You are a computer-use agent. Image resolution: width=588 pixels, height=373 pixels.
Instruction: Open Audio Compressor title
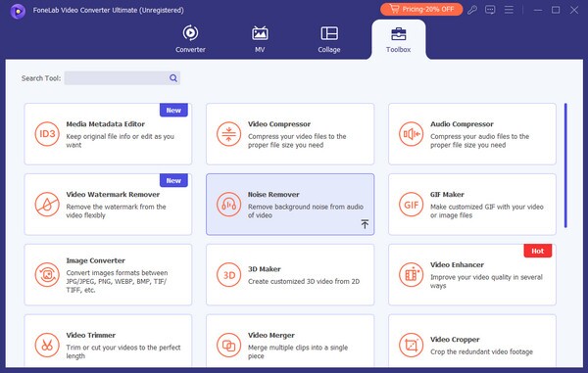coord(462,124)
